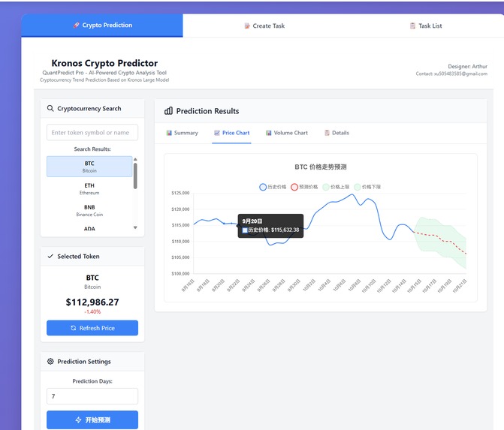Open the Crypto Prediction tab

102,26
